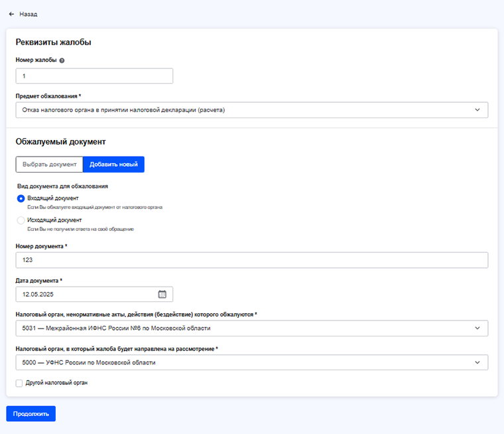
Task: Click the Номер документа field containing 123
Action: tap(252, 260)
